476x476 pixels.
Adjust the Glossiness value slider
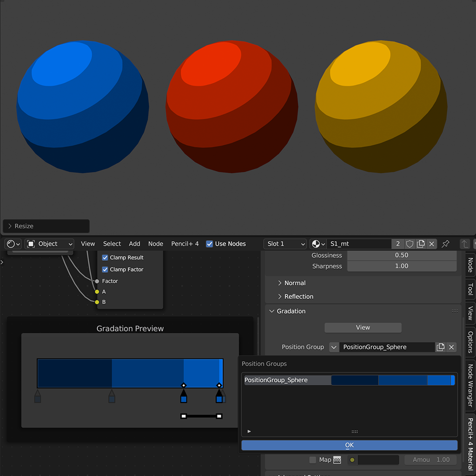402,255
